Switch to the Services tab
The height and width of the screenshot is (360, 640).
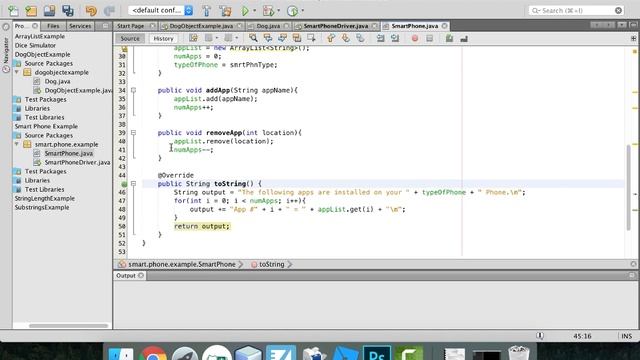80,26
